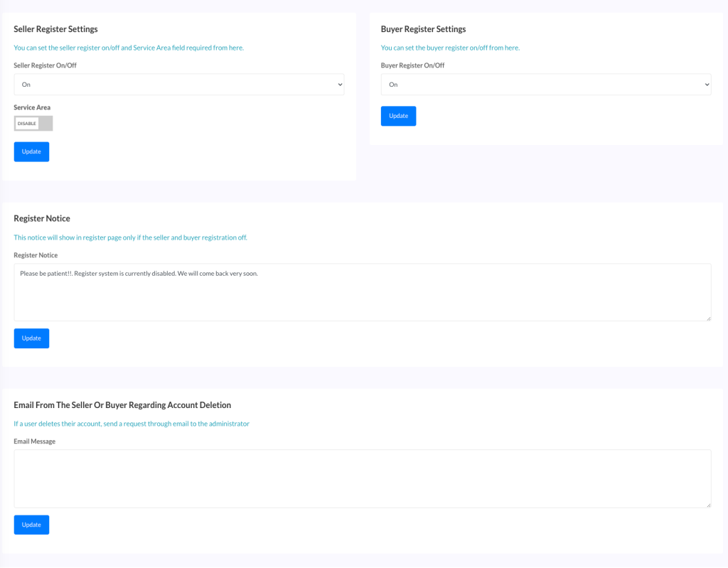Select the Buyer Register Settings heading

[423, 29]
